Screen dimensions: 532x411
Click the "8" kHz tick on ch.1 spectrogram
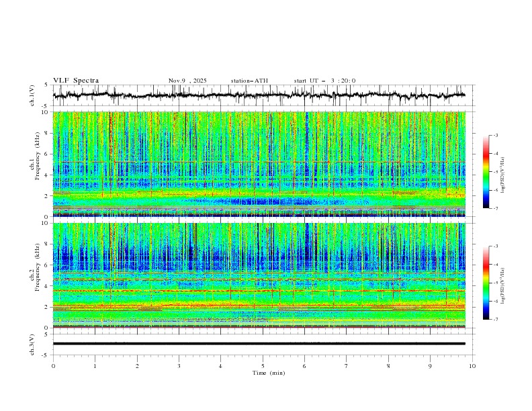coord(47,133)
